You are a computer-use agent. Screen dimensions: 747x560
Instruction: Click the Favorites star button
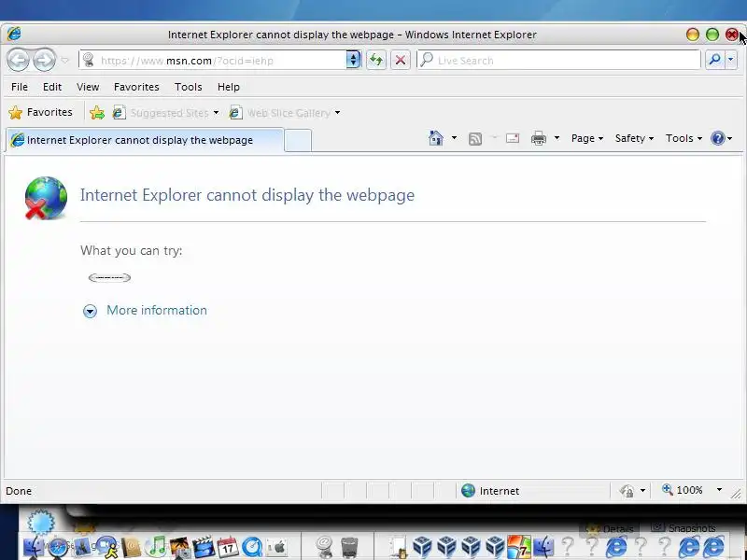40,112
